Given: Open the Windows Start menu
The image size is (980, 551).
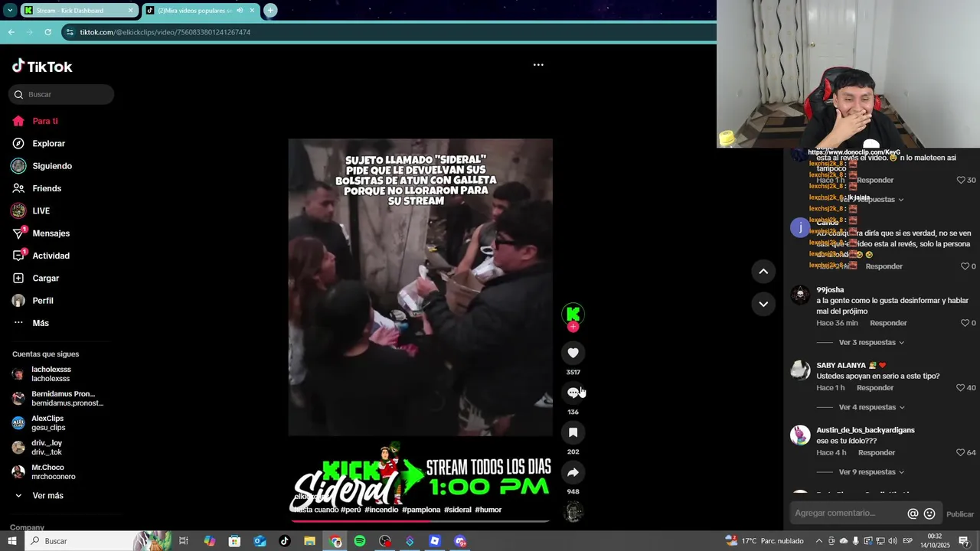Looking at the screenshot, I should point(11,541).
